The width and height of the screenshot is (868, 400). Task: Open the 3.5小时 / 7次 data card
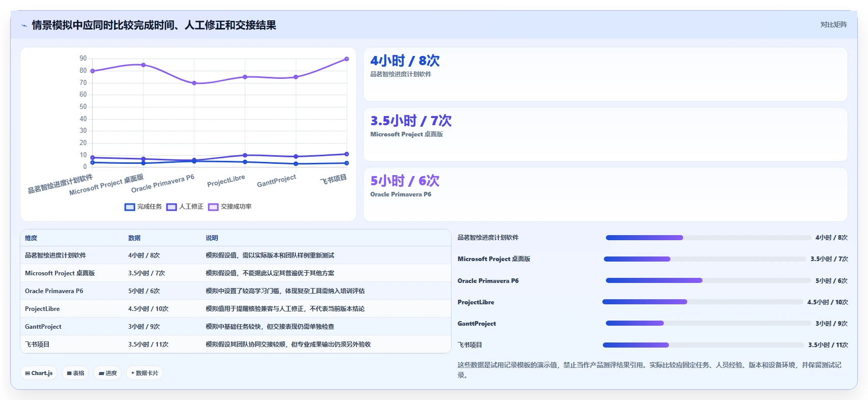pos(605,134)
